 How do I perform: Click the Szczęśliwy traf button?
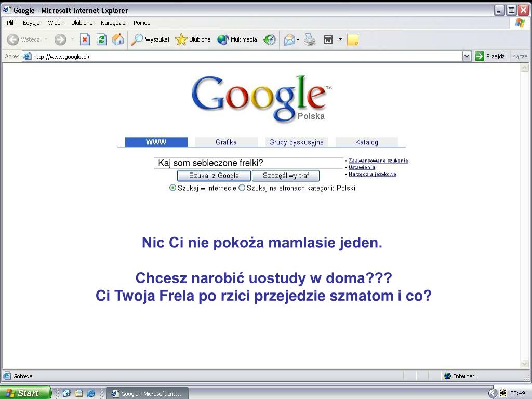[286, 176]
